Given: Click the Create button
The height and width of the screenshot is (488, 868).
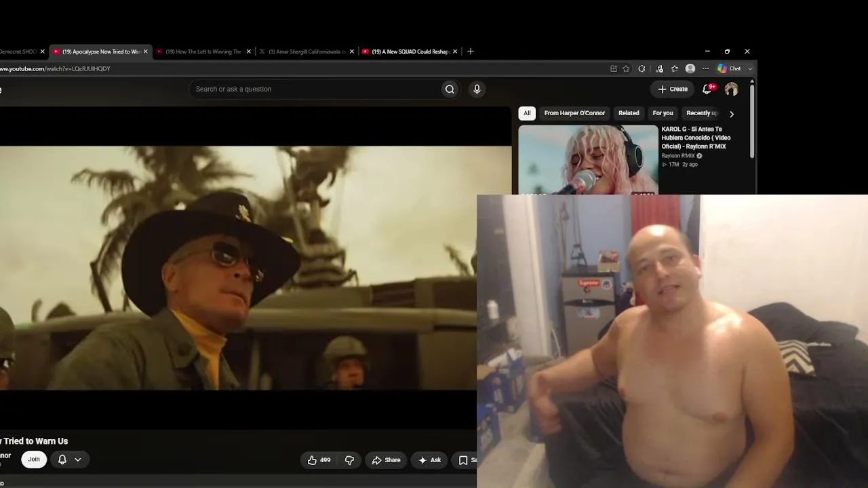Looking at the screenshot, I should (672, 89).
